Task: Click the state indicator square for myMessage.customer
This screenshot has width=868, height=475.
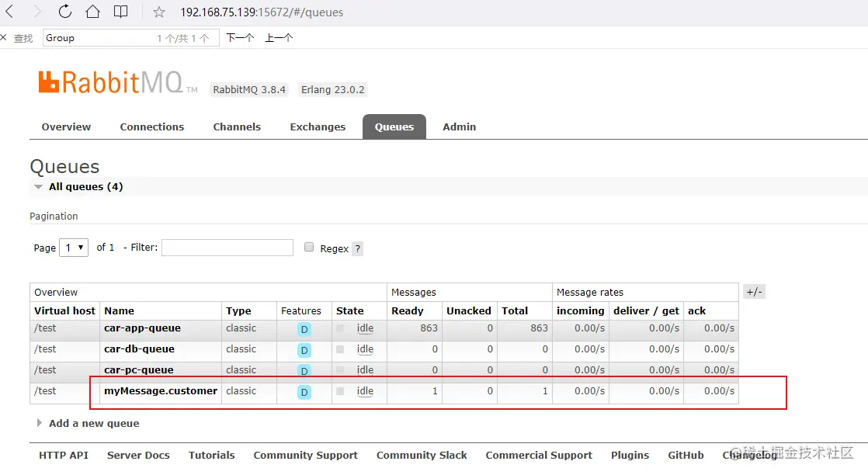Action: click(x=340, y=391)
